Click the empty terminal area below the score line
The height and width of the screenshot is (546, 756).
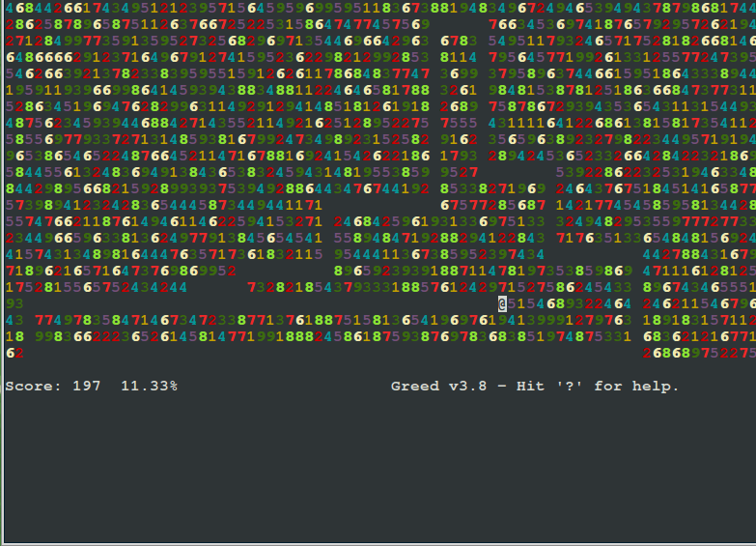tap(377, 464)
